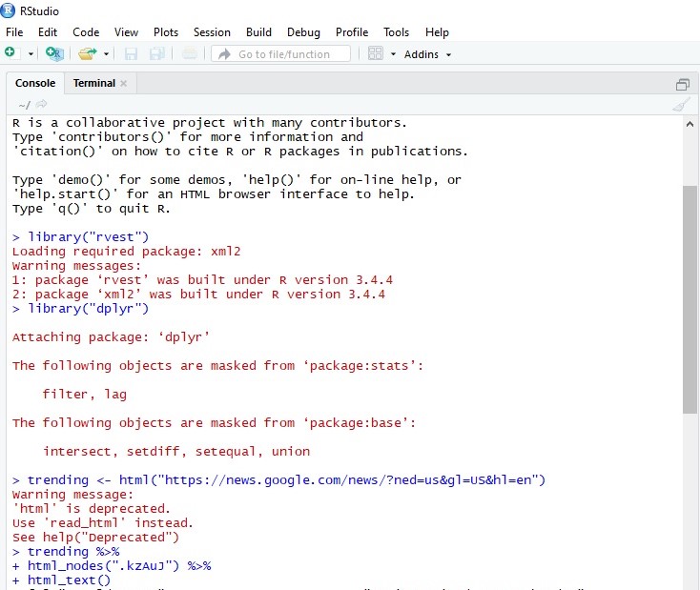Open the Debug menu
Screen dimensions: 700x590
coord(303,32)
